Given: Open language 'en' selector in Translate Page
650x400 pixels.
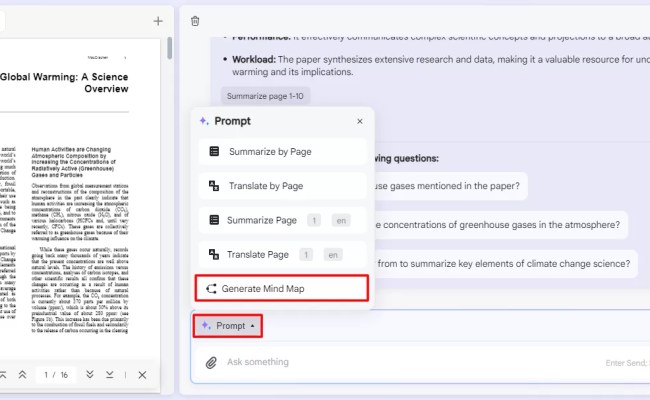Looking at the screenshot, I should click(333, 255).
